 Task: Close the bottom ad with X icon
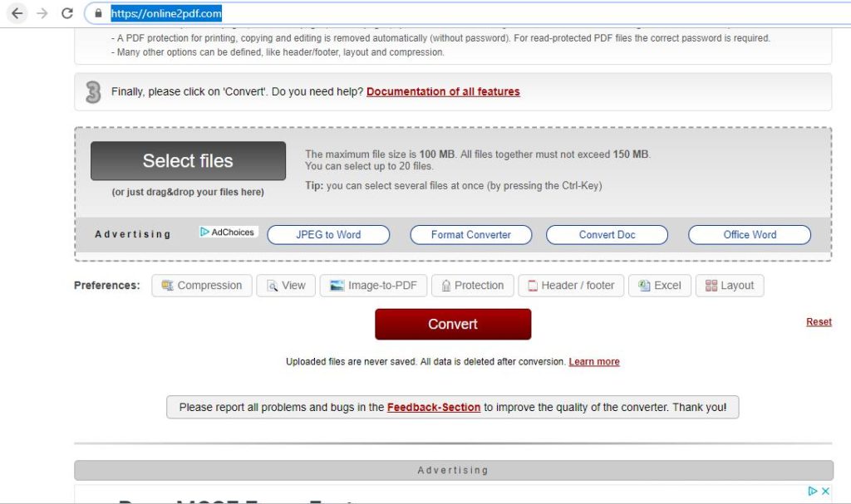[x=825, y=492]
